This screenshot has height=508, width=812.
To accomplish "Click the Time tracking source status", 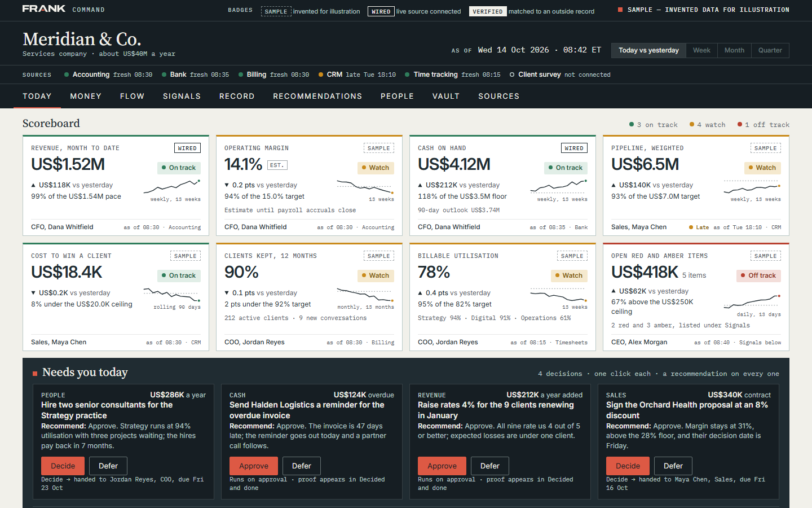I will (453, 75).
